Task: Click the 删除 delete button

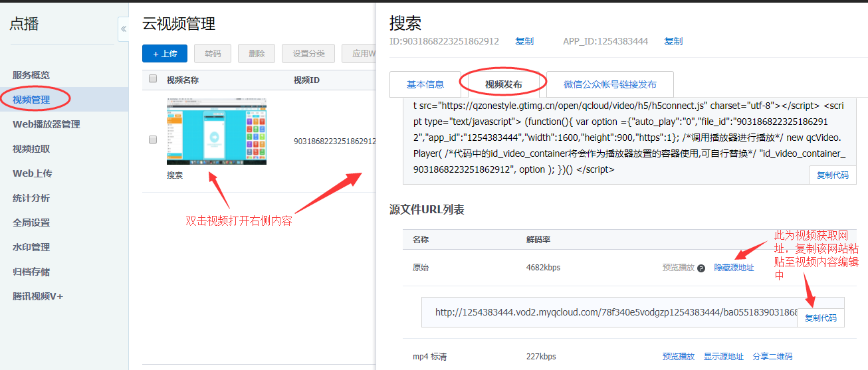Action: pyautogui.click(x=257, y=54)
